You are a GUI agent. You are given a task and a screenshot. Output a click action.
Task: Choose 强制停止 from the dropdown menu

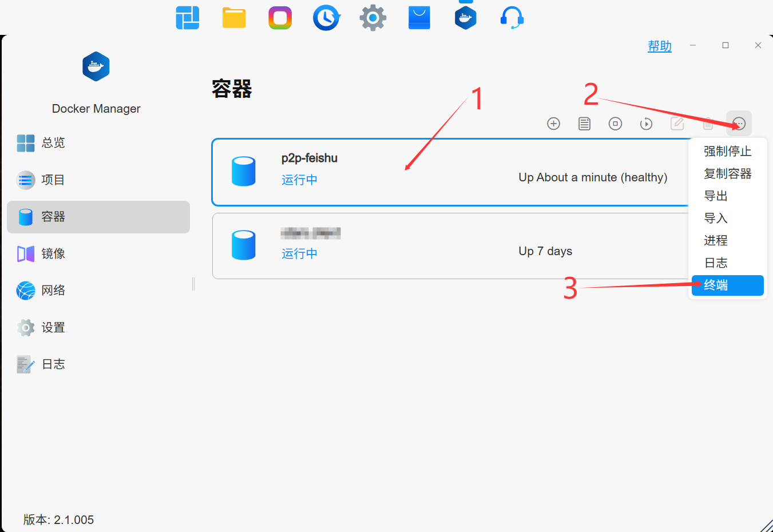pos(727,151)
